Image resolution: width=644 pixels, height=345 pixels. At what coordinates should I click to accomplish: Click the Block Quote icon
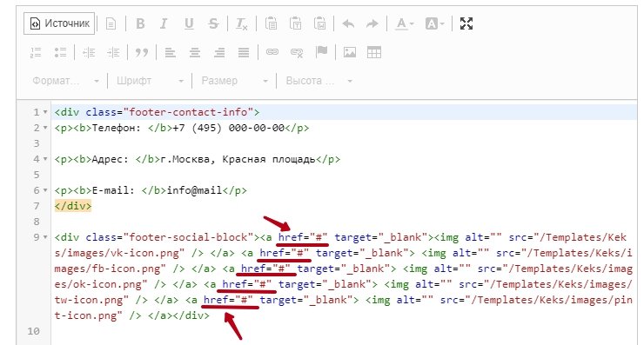[142, 52]
